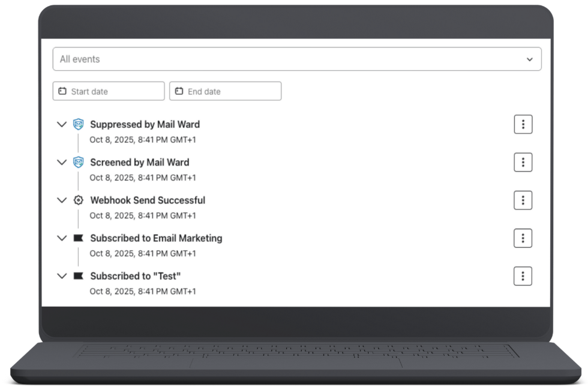The width and height of the screenshot is (588, 390).
Task: Click the timestamp under Suppressed by Mail Ward
Action: pos(143,139)
